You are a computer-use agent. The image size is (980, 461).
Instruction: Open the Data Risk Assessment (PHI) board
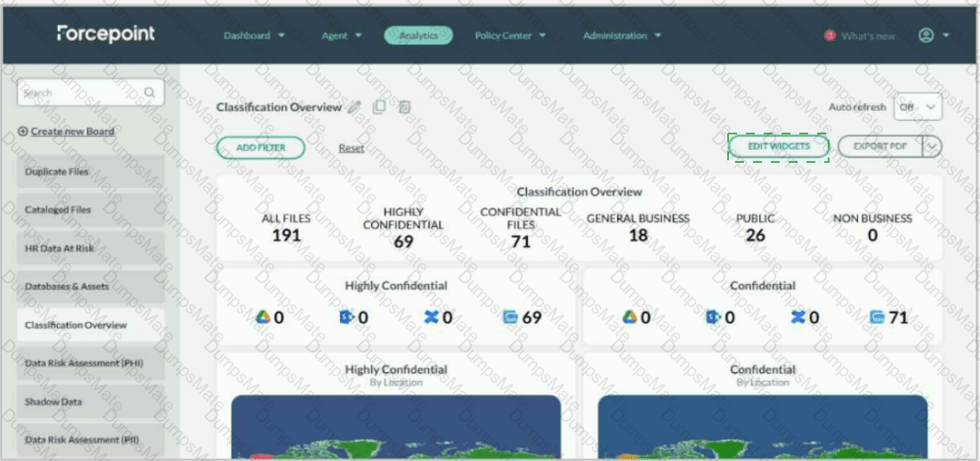91,363
